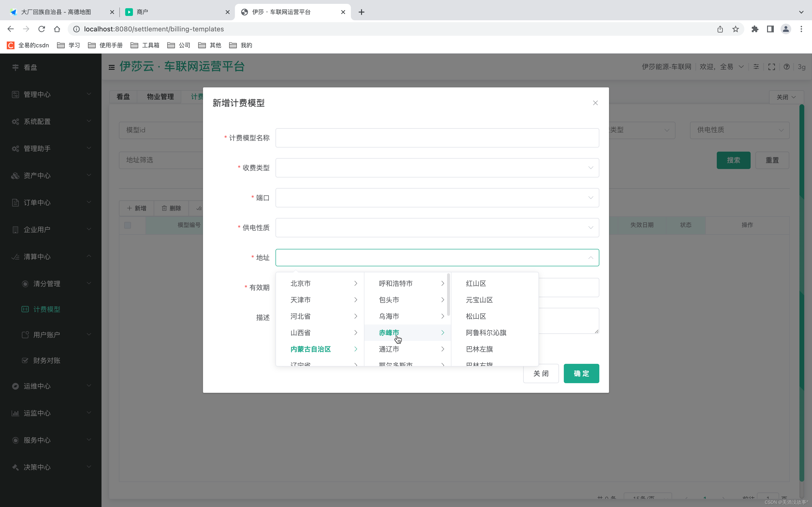The height and width of the screenshot is (507, 812).
Task: Collapse the 清算中心 sidebar section
Action: pos(89,256)
